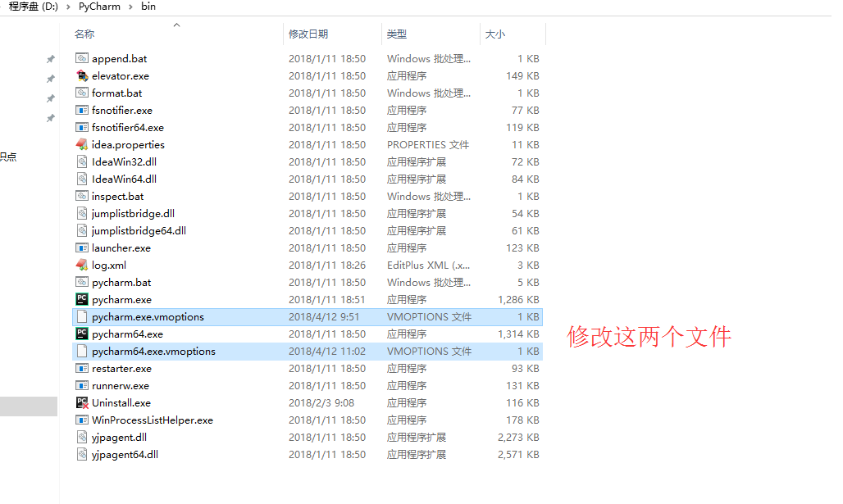Click the pycharm.exe.vmoptions file icon
Image resolution: width=843 pixels, height=504 pixels.
click(x=82, y=316)
